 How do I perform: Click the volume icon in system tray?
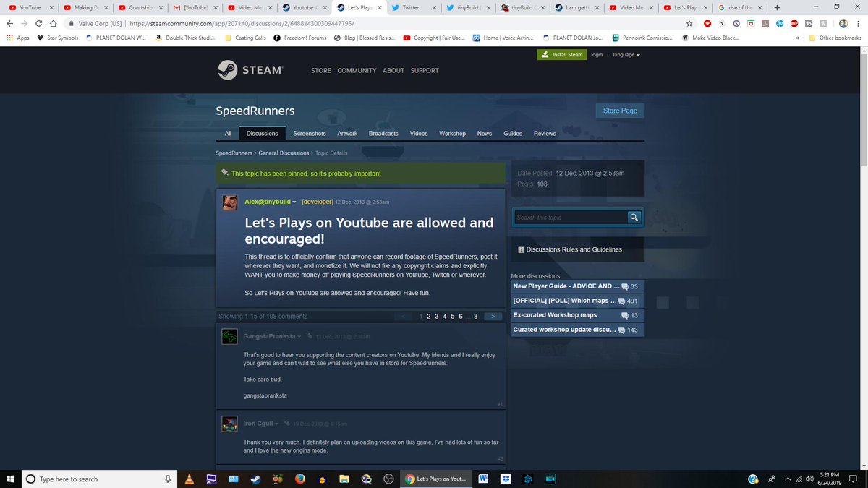[x=811, y=479]
